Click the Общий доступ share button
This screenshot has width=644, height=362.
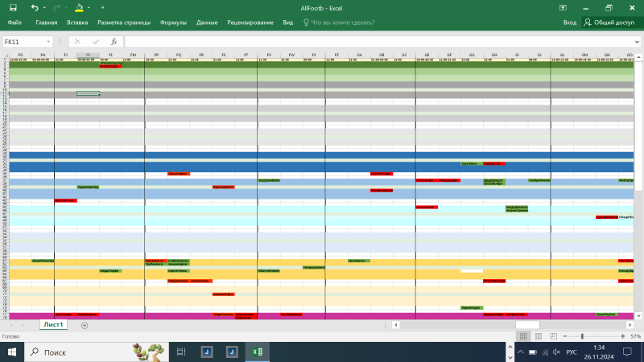coord(609,23)
